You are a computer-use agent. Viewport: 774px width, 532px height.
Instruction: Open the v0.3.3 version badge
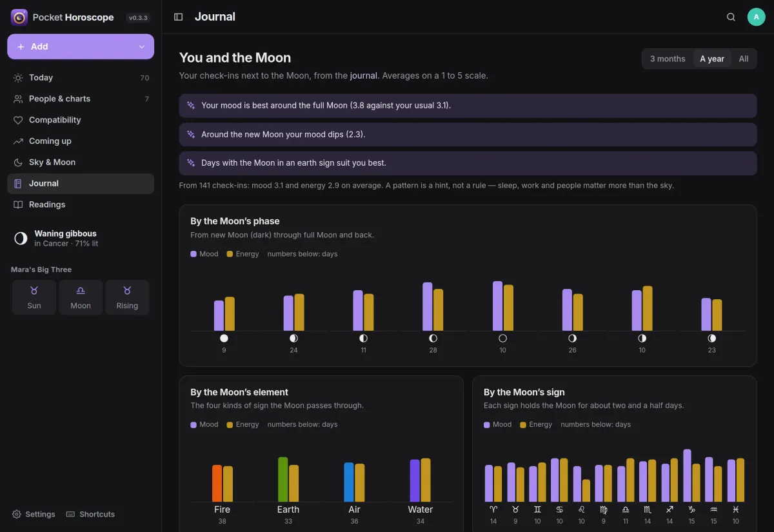pyautogui.click(x=138, y=18)
